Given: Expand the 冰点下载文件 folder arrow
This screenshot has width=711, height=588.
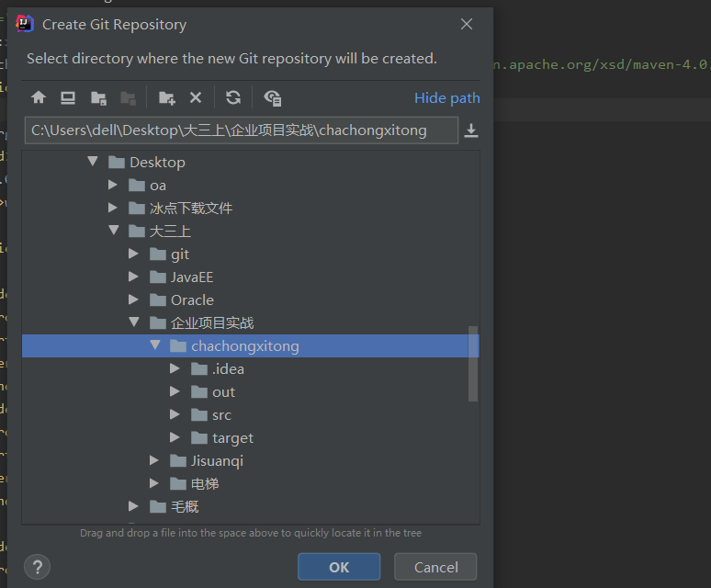Looking at the screenshot, I should point(113,208).
